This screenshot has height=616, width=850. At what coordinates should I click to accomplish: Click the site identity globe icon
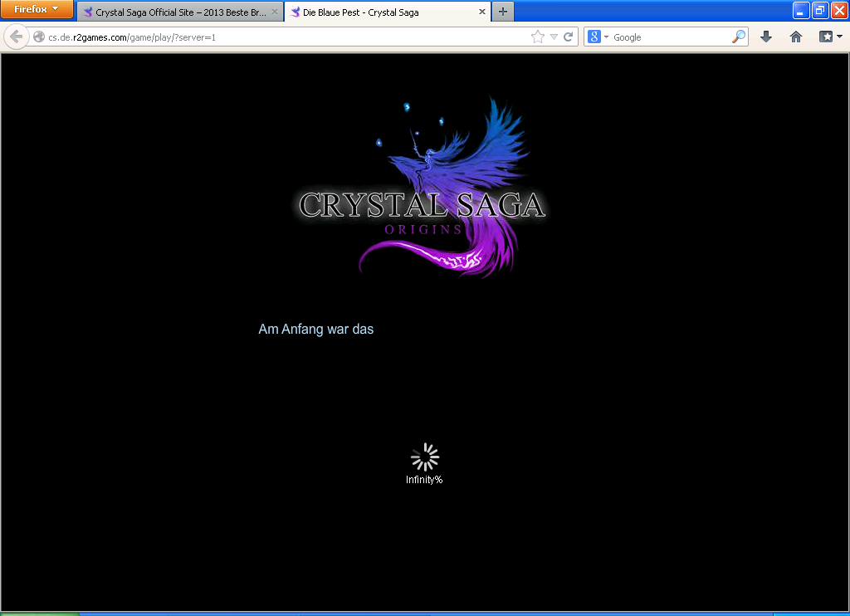39,37
